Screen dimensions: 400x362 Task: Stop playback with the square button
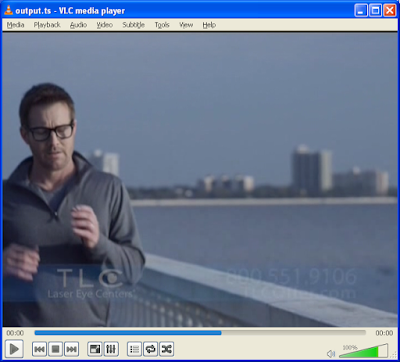(55, 349)
